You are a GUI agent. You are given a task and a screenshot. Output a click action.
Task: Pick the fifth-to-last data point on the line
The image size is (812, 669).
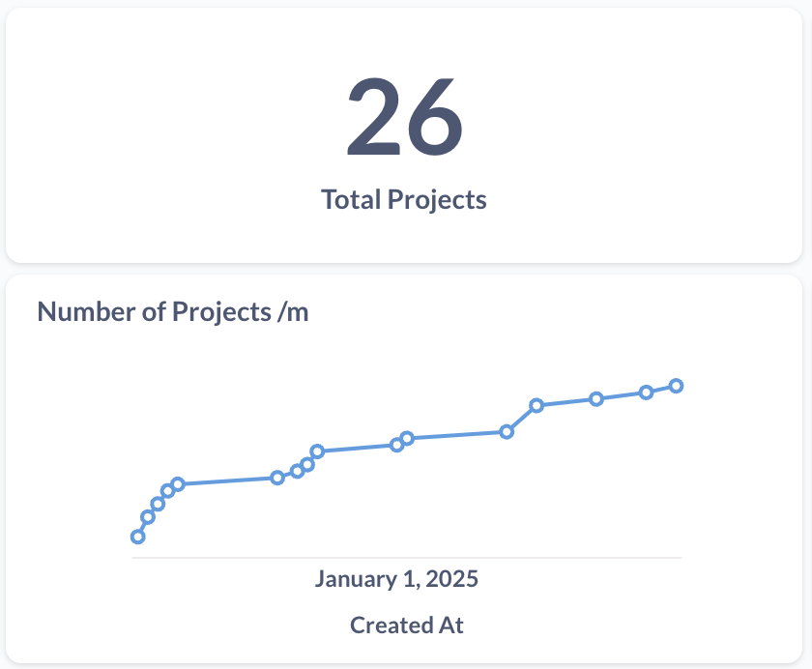pos(507,431)
